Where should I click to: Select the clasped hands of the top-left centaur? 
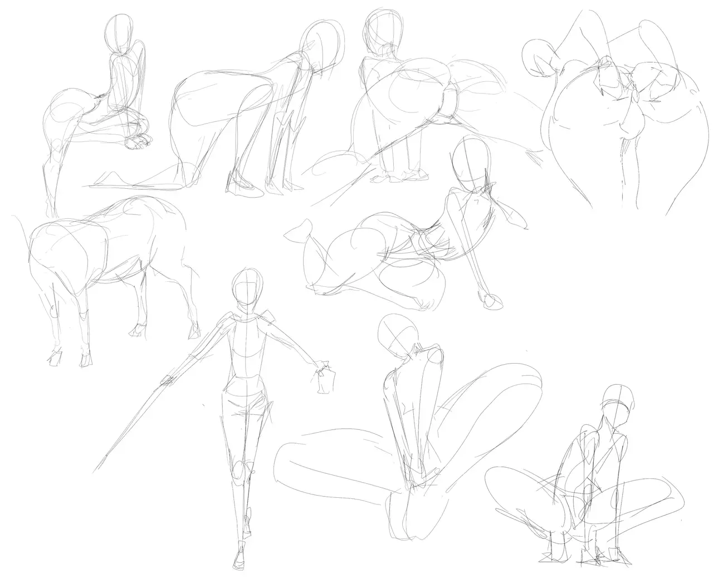[137, 140]
